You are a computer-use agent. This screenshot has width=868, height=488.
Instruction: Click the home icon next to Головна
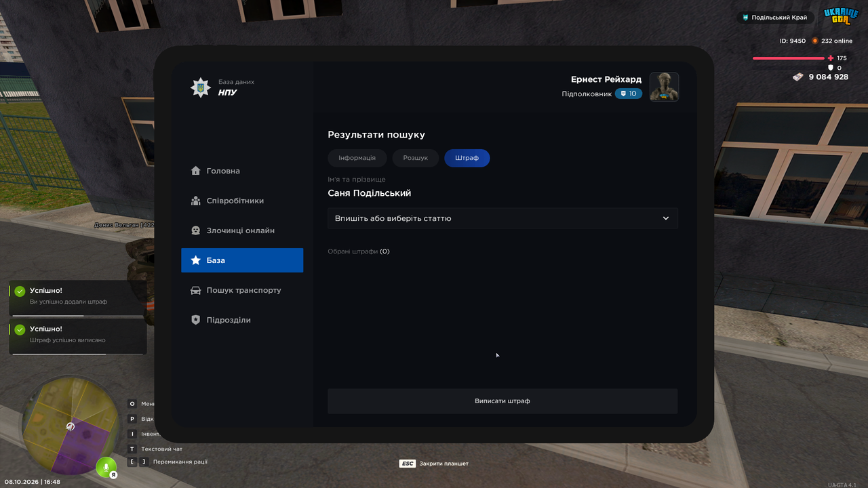tap(195, 171)
